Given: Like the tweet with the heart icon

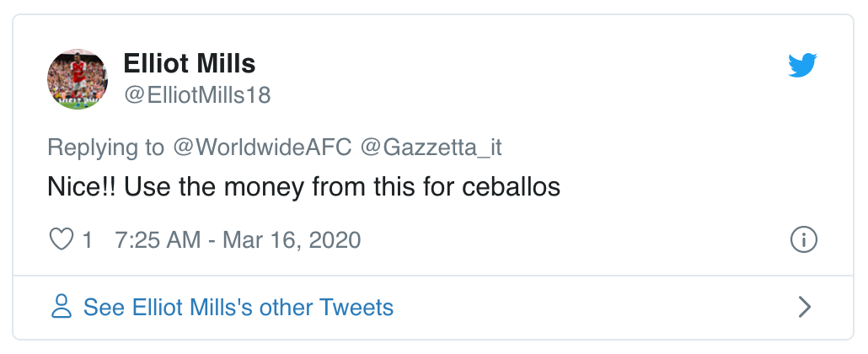Looking at the screenshot, I should pos(62,240).
